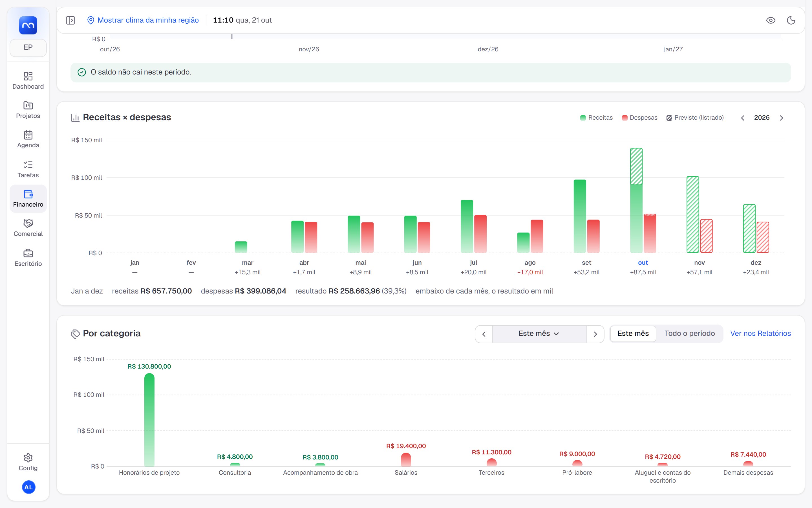
Task: Click the R$ 130.800,00 value label
Action: 149,367
